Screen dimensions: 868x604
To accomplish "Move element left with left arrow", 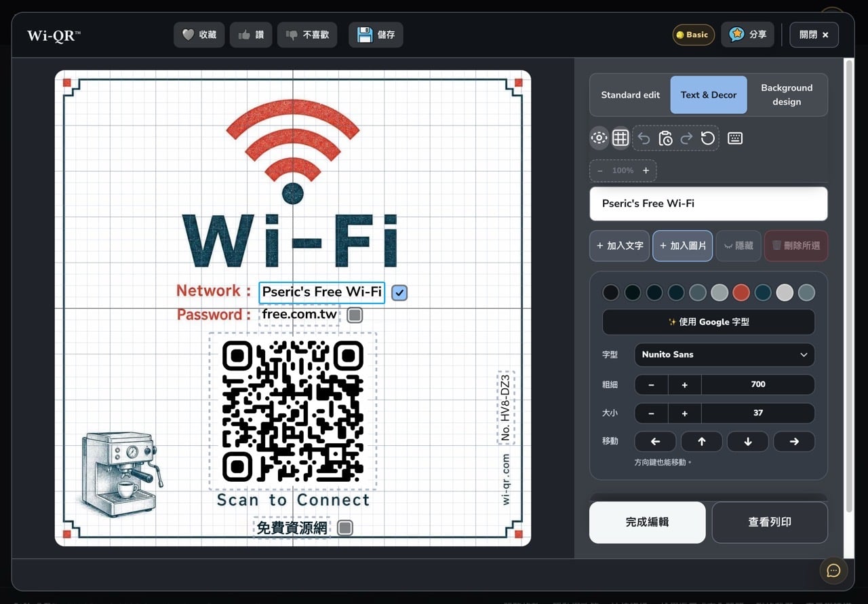I will [655, 442].
